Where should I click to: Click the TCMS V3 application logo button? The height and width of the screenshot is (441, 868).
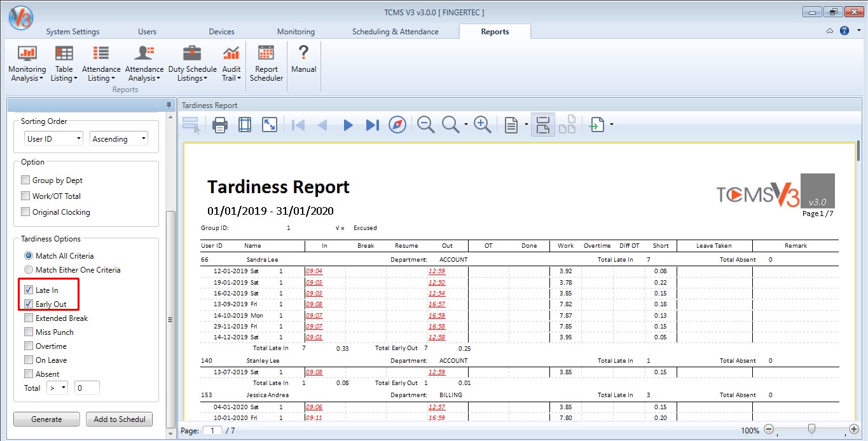[x=20, y=17]
